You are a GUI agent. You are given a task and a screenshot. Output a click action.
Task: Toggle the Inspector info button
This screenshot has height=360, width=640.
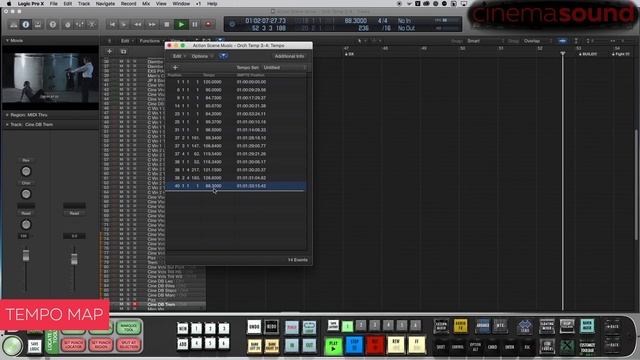26,24
